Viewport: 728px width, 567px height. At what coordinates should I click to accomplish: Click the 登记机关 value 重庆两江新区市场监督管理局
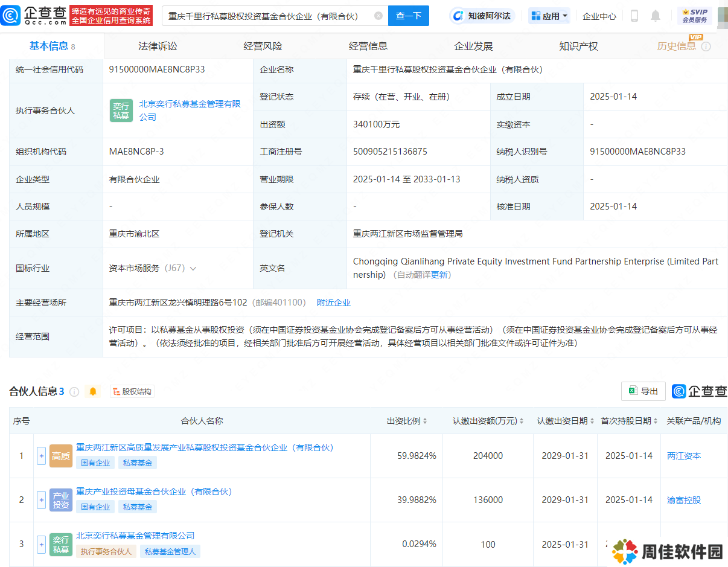pyautogui.click(x=408, y=234)
